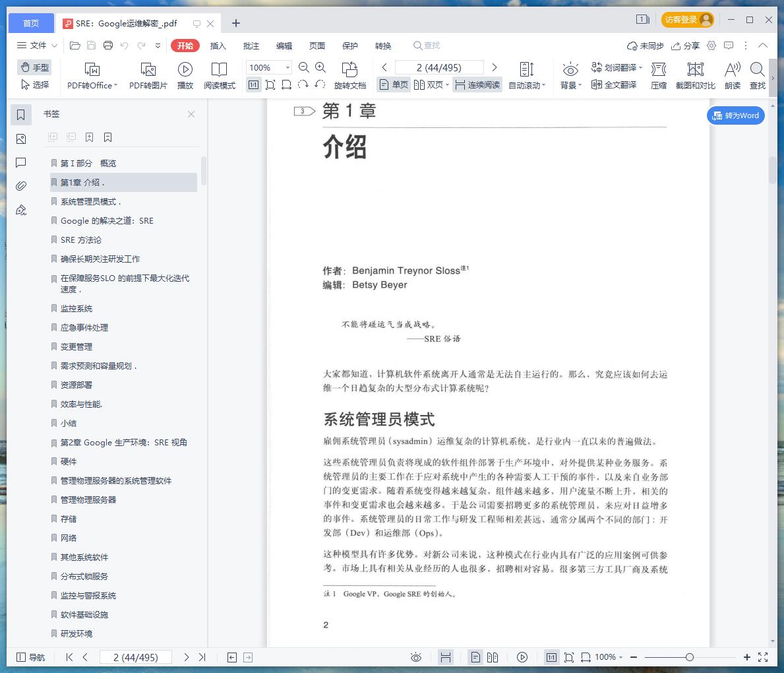Open bookmark Google 的解决之道：SRE
This screenshot has width=784, height=673.
point(107,220)
